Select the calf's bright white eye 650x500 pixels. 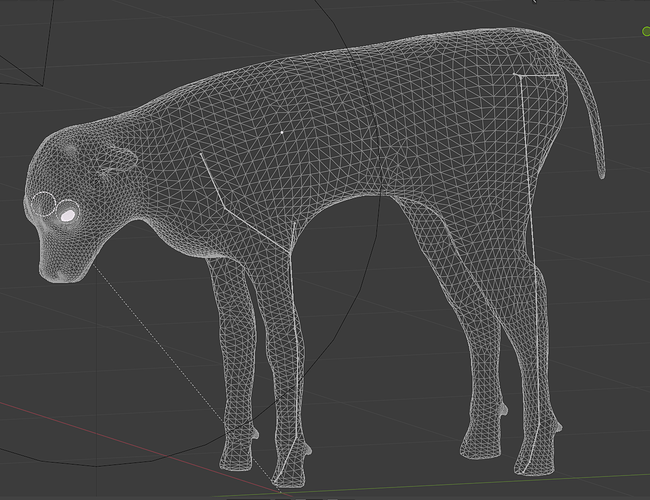(x=68, y=215)
